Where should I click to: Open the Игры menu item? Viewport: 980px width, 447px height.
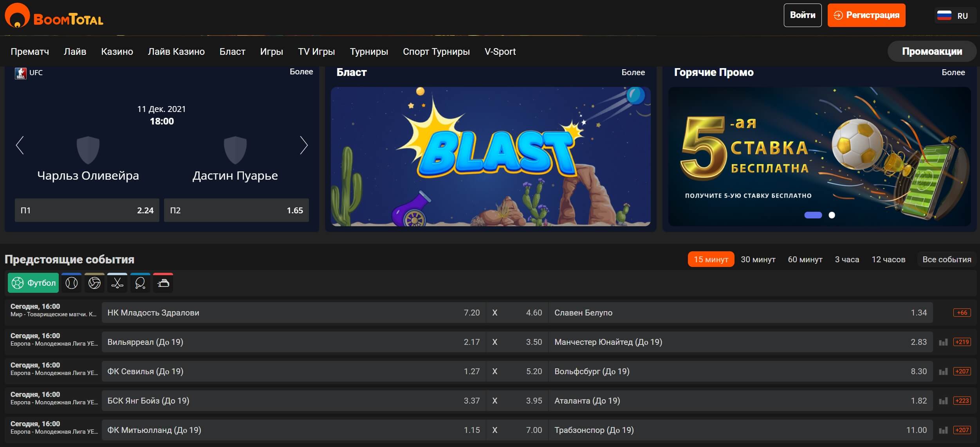pyautogui.click(x=271, y=52)
